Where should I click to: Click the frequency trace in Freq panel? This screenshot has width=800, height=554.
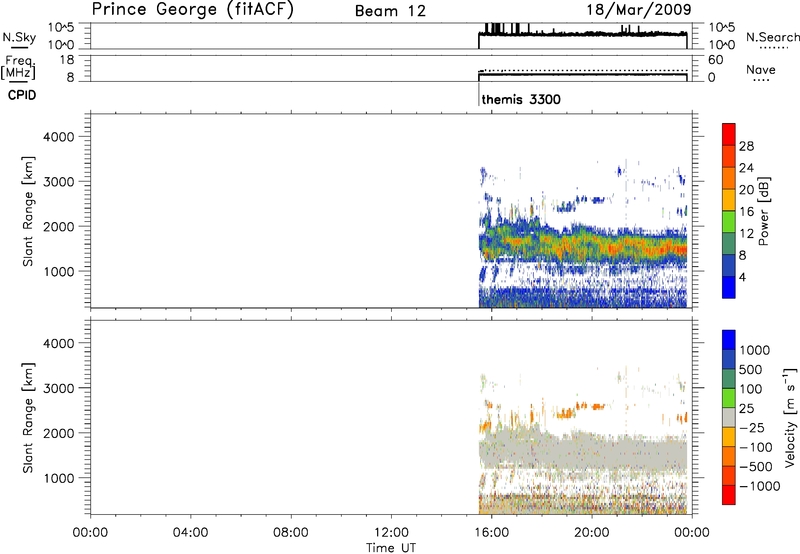click(583, 75)
